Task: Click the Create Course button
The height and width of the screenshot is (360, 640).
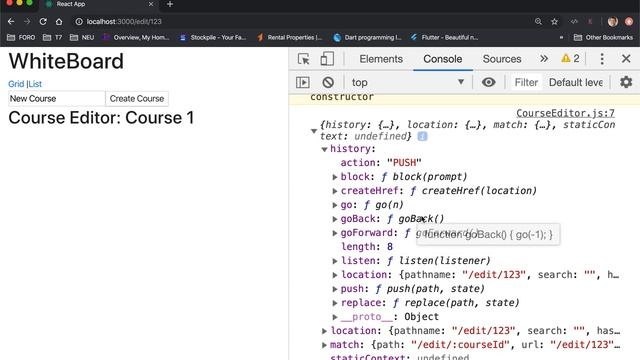Action: 137,98
